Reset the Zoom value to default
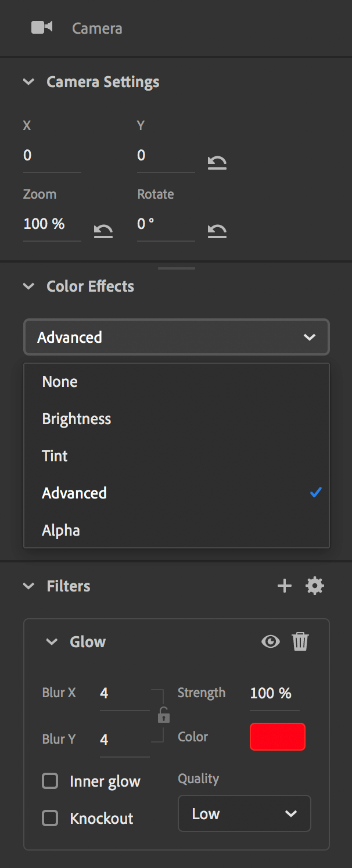Screen dimensions: 352x868 (x=103, y=231)
